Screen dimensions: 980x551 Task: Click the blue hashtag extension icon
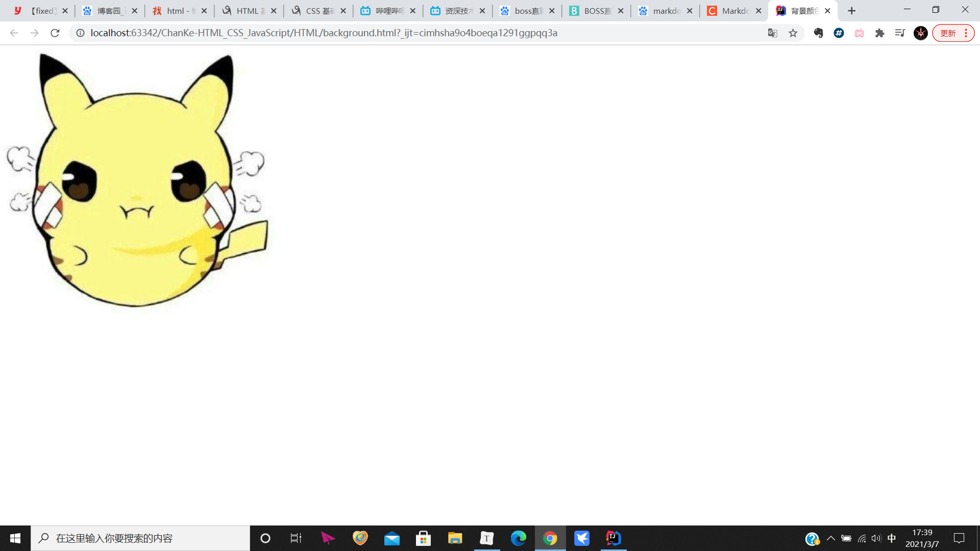pos(839,33)
